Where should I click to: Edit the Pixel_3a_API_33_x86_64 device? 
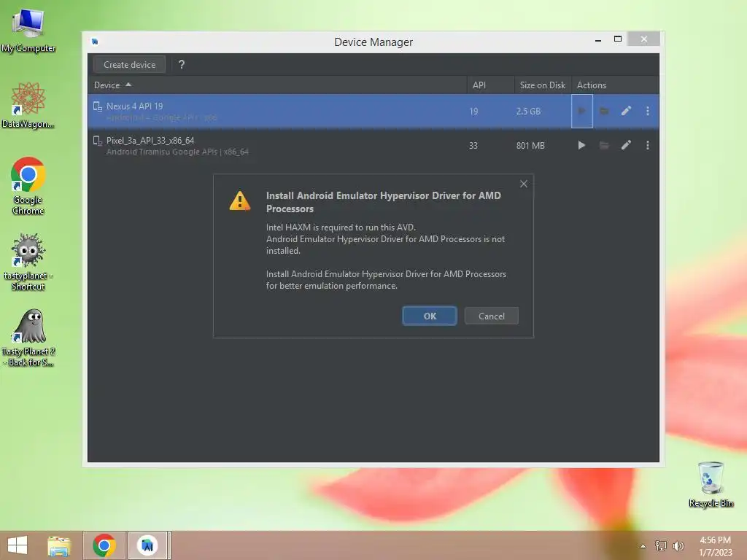click(626, 145)
